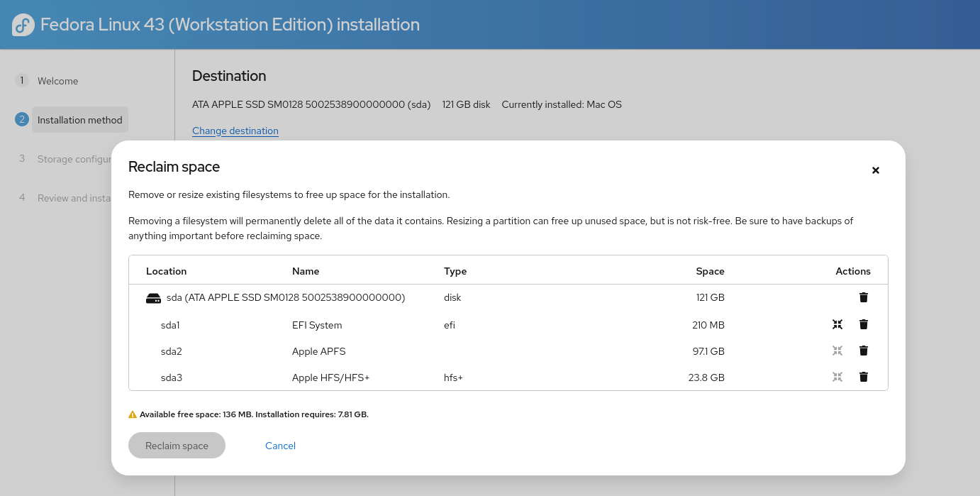Click the Type column header

(x=455, y=271)
